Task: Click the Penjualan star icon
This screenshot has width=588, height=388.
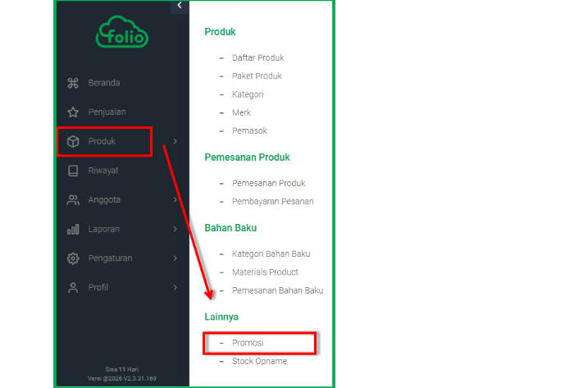Action: coord(72,112)
